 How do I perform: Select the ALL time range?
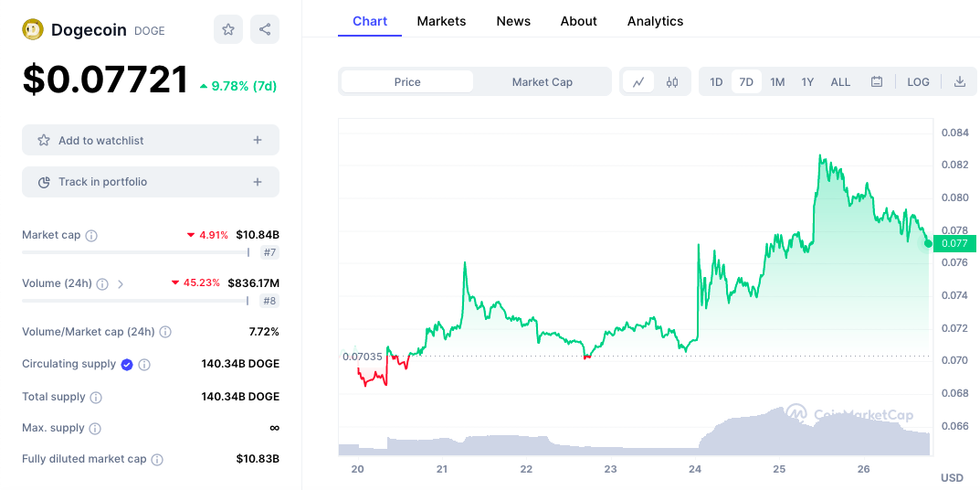pyautogui.click(x=840, y=82)
